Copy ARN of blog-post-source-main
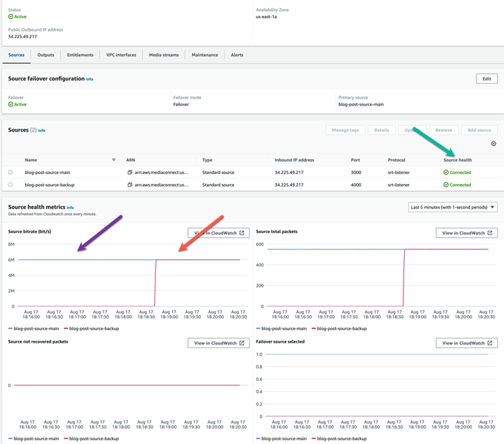Screen dimensions: 504x444 click(x=130, y=172)
